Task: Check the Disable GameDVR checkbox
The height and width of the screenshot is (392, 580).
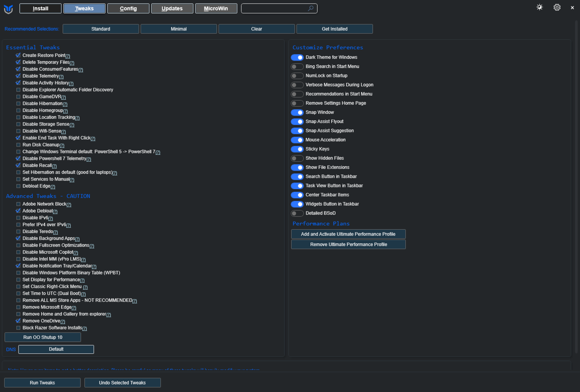Action: click(x=18, y=97)
